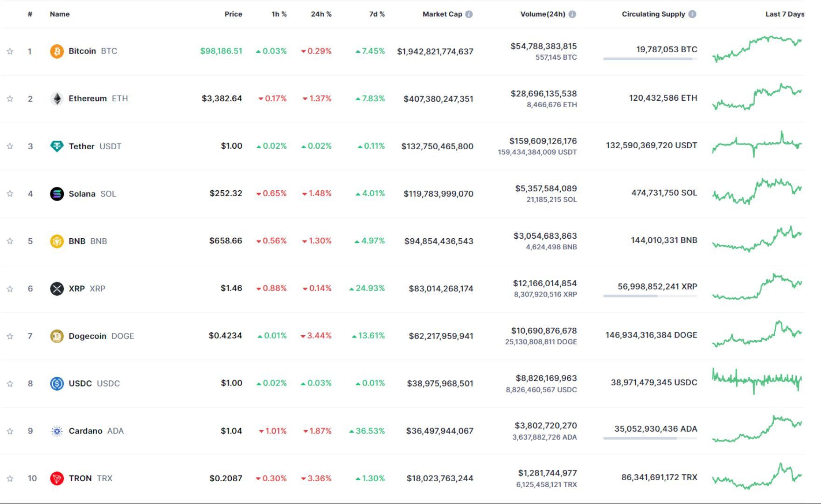
Task: Click the Ethereum coin icon
Action: click(56, 98)
